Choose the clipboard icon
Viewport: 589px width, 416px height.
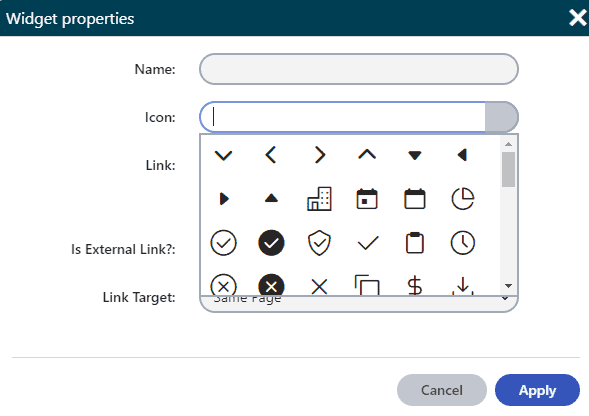click(415, 243)
